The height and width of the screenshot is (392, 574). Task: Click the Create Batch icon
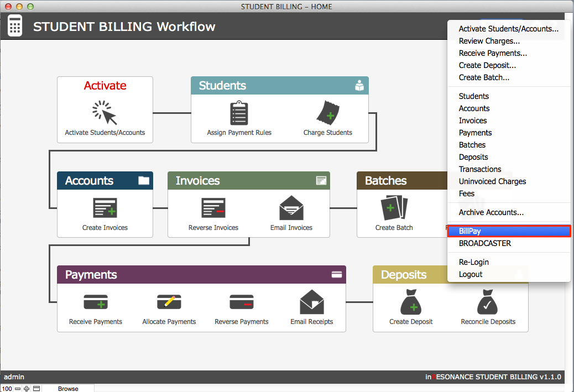coord(394,208)
